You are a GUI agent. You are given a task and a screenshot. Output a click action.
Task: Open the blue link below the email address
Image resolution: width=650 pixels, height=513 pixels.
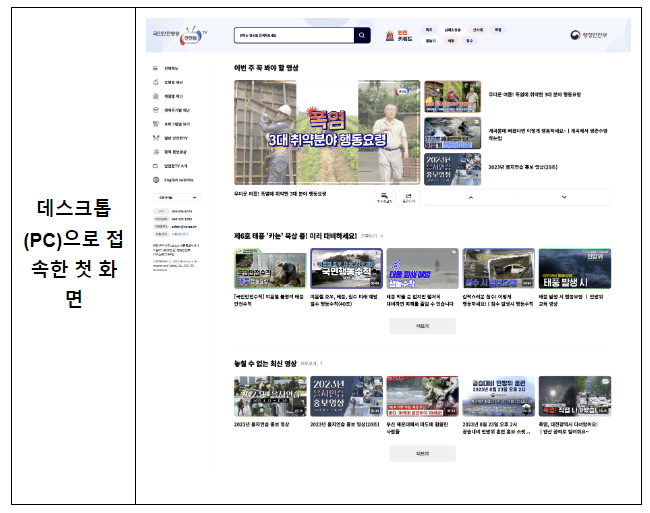pos(180,234)
